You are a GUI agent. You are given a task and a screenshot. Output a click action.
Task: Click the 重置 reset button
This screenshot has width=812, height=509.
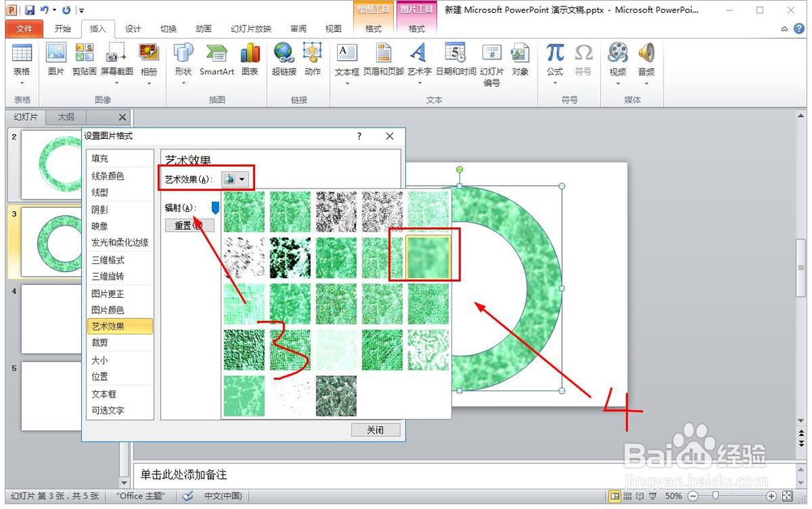(188, 225)
